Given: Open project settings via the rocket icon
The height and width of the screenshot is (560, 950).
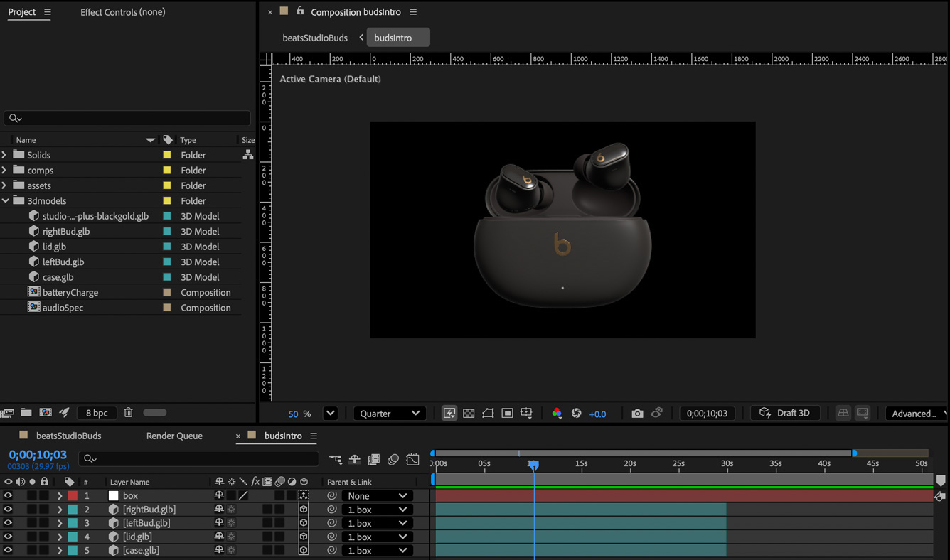Looking at the screenshot, I should (65, 413).
